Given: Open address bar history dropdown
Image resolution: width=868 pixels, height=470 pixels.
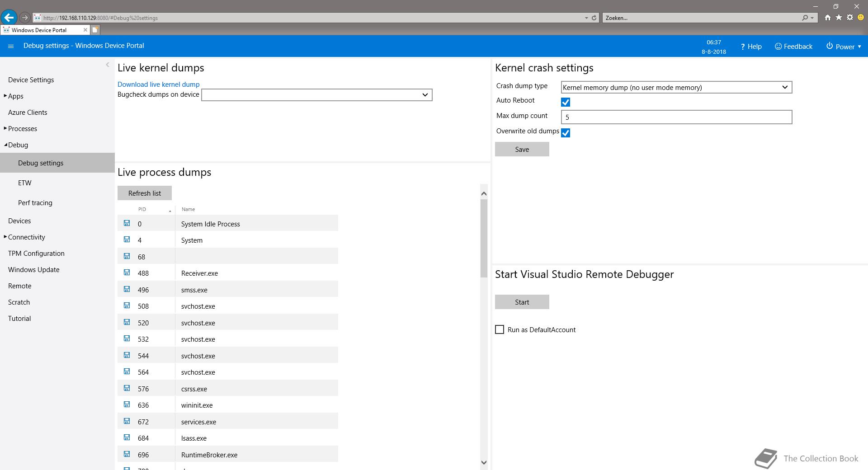Looking at the screenshot, I should point(586,18).
